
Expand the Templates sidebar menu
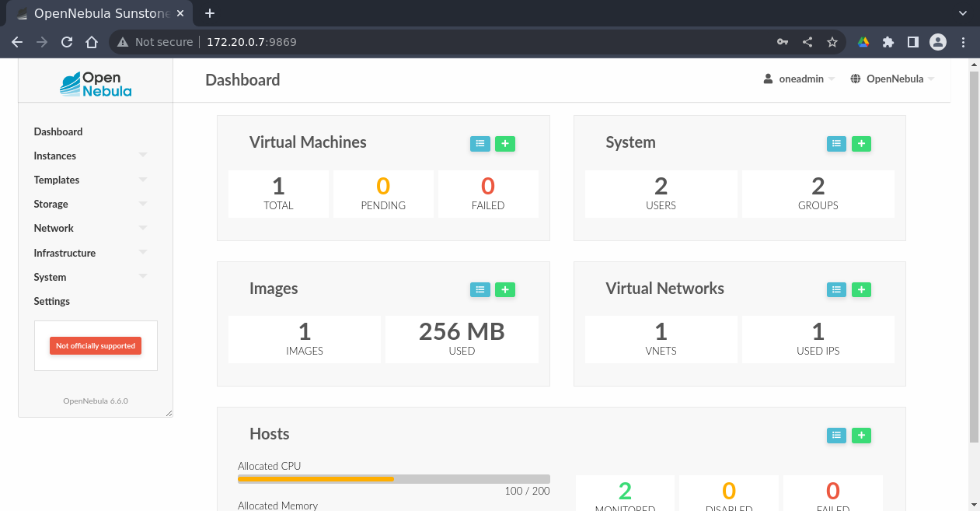point(90,180)
